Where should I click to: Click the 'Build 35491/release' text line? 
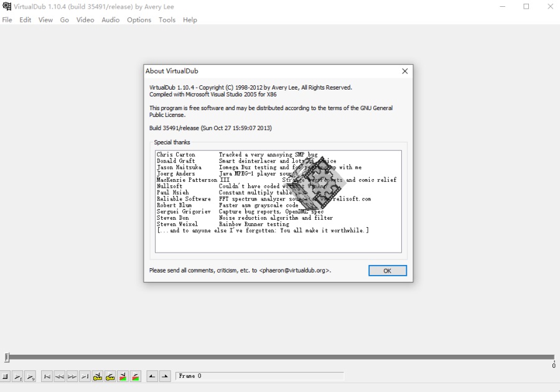pos(210,128)
